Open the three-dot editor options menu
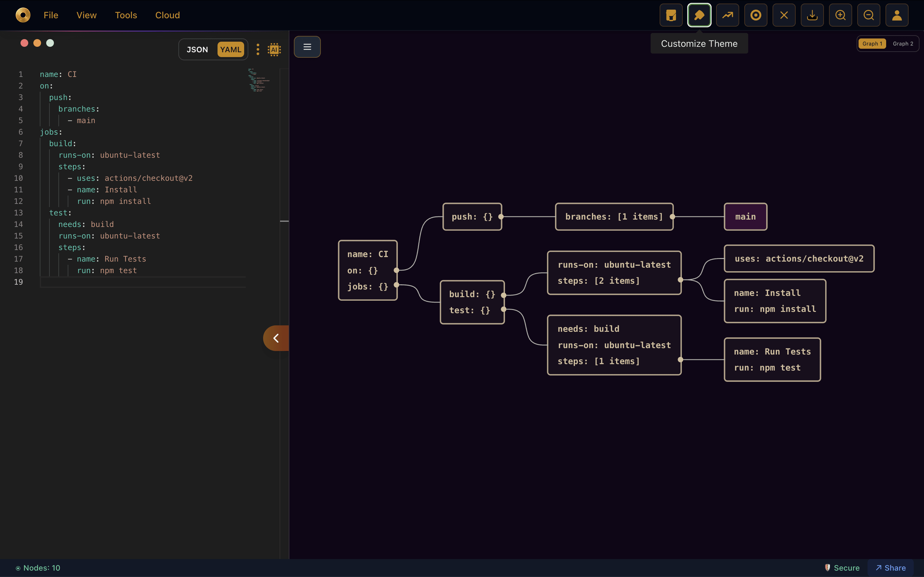The image size is (924, 577). pos(258,50)
